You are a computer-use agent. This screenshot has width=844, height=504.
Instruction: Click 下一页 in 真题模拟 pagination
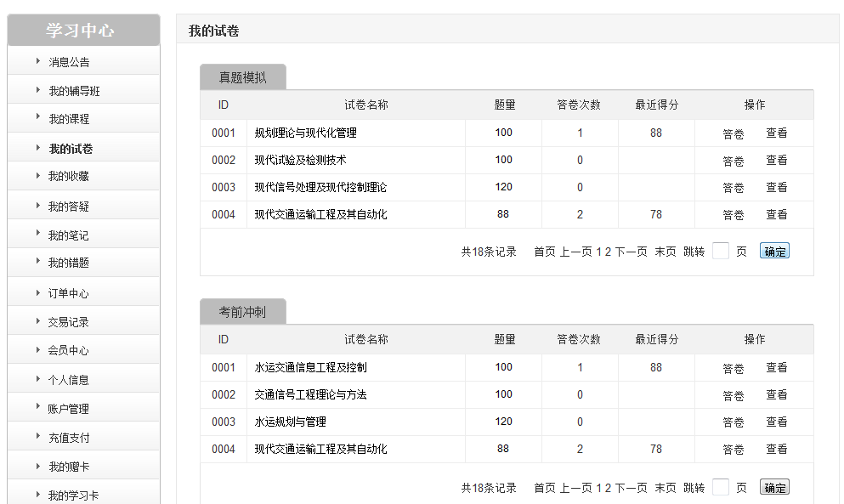(632, 252)
